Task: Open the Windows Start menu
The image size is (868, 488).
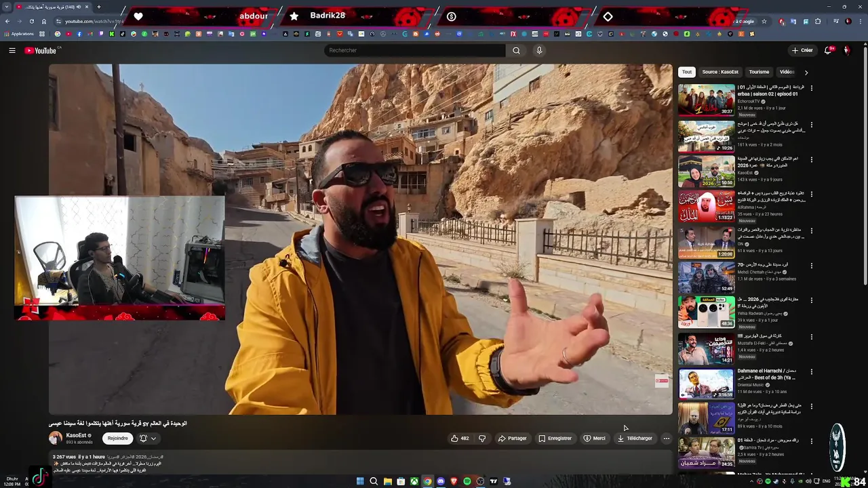Action: point(360,481)
